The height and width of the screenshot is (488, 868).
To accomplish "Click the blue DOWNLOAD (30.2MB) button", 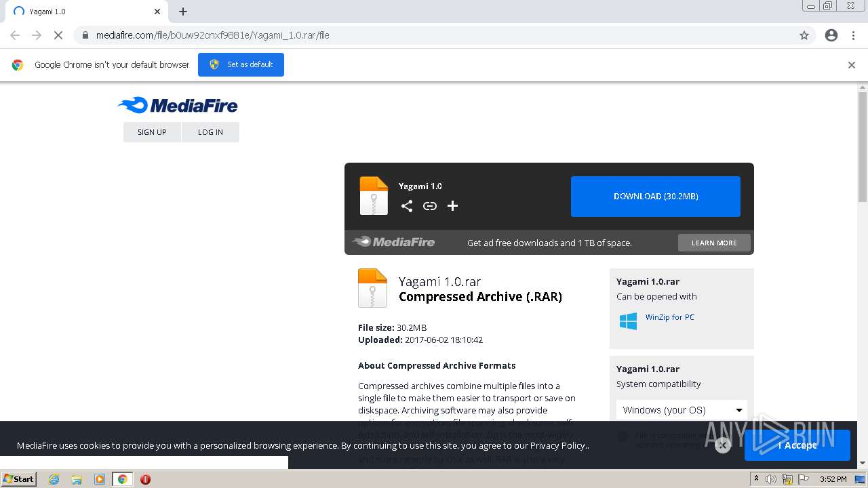I will tap(656, 197).
